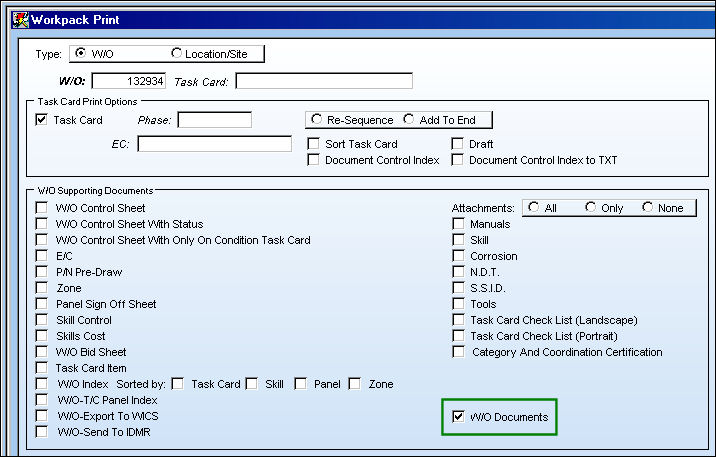
Task: Check Sorted by Skill option
Action: 251,383
